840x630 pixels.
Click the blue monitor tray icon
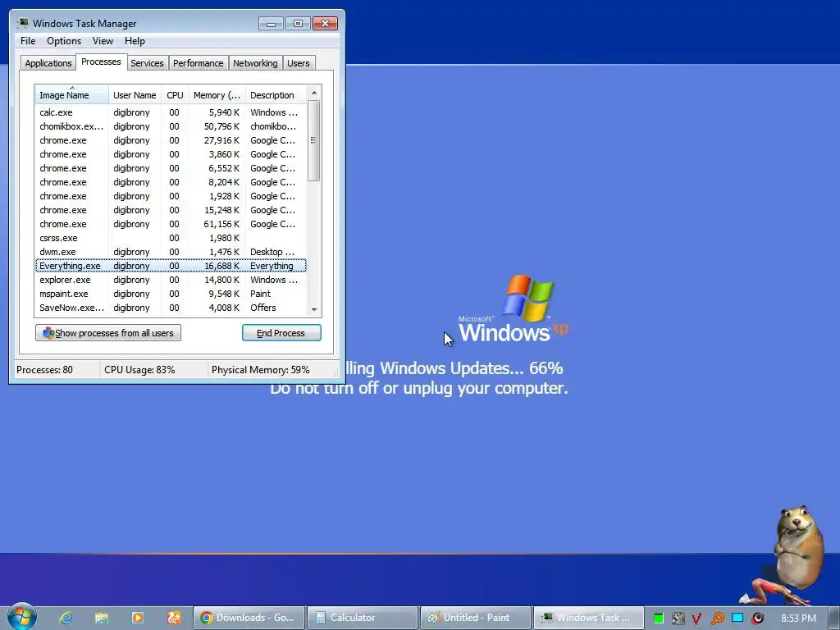[737, 619]
